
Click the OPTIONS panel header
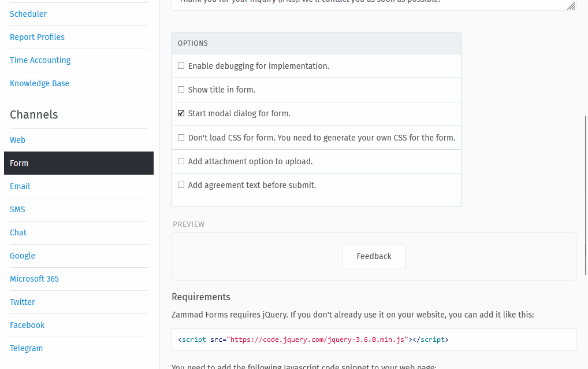tap(317, 43)
